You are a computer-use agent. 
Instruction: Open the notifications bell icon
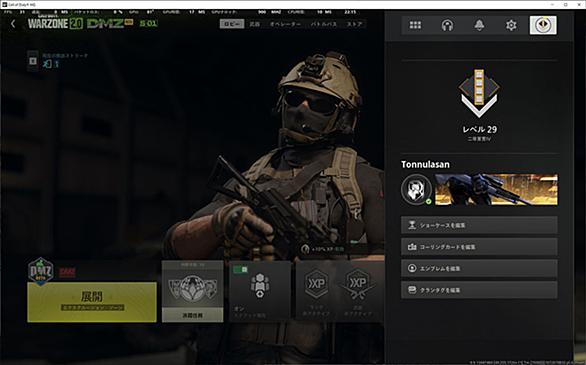(479, 25)
